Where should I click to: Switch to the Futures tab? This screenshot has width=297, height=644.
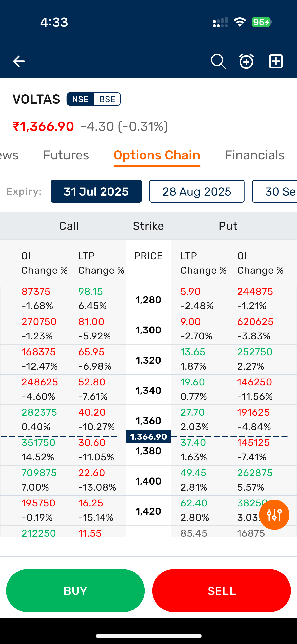66,155
